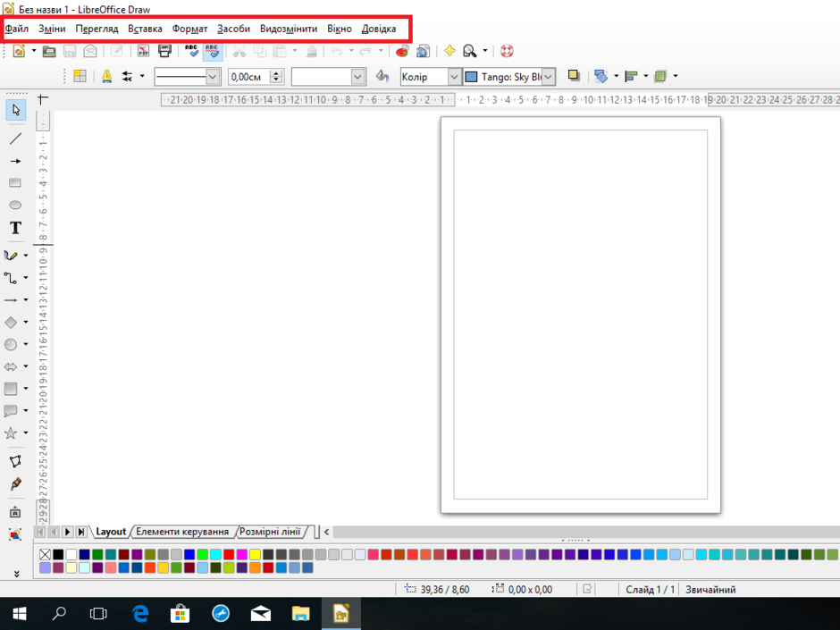This screenshot has height=630, width=840.
Task: Pick the red color swatch
Action: coord(229,554)
